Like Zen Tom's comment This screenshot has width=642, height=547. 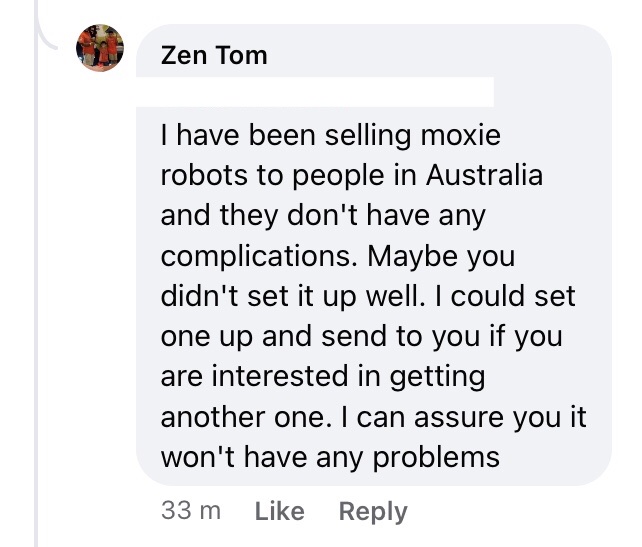(279, 511)
